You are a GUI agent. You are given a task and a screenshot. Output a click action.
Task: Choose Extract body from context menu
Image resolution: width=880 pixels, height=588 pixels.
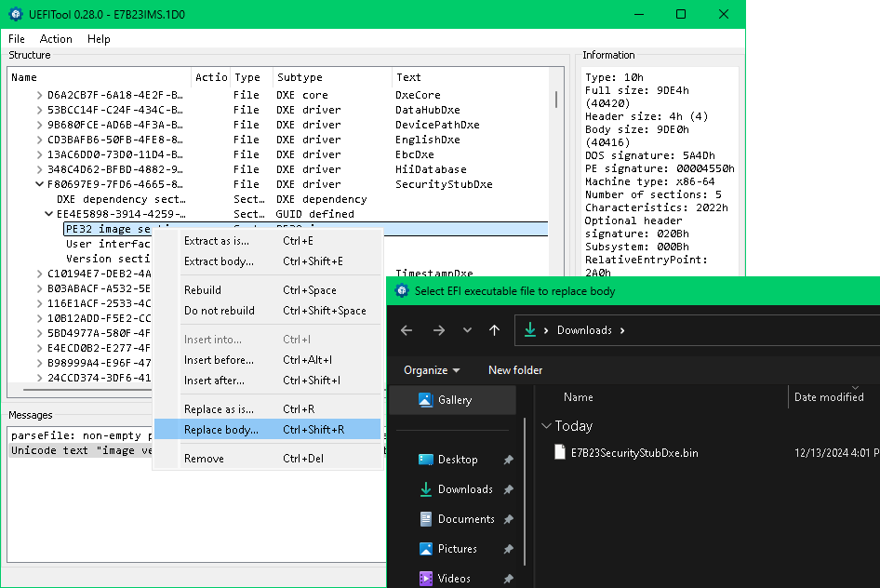click(269, 261)
